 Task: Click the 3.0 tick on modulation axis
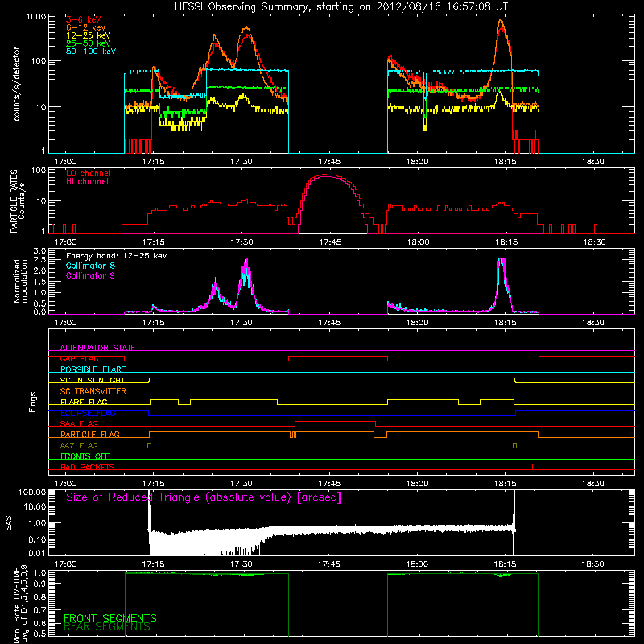(x=39, y=250)
